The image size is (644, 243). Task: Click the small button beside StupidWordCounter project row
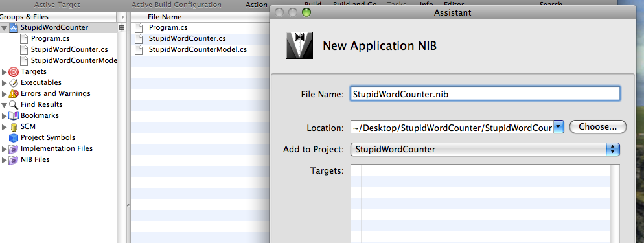(122, 27)
